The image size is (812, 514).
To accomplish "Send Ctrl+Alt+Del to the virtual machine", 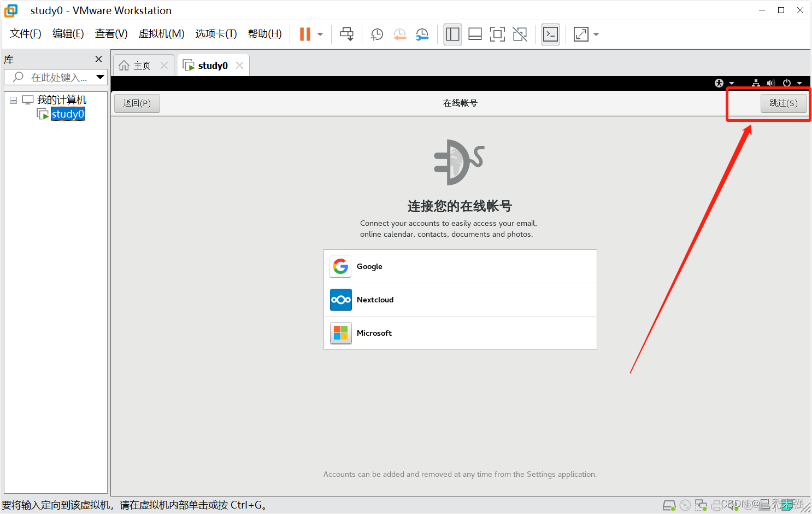I will click(x=346, y=34).
